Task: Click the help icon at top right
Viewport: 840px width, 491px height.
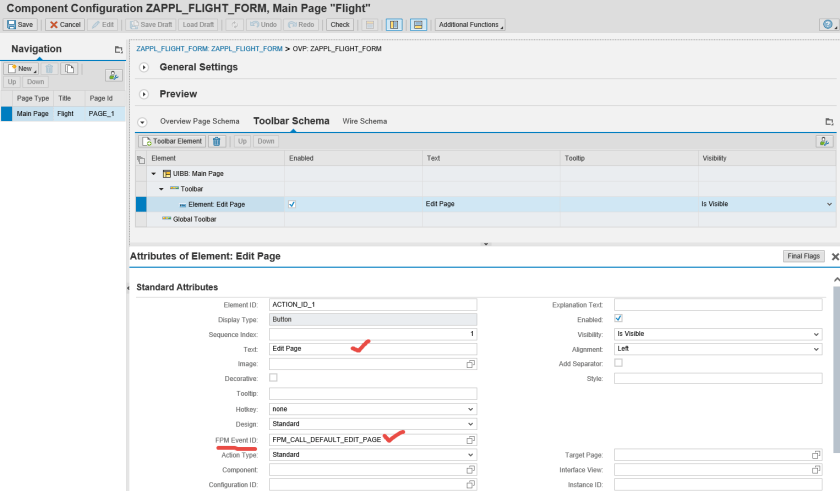Action: coord(825,24)
